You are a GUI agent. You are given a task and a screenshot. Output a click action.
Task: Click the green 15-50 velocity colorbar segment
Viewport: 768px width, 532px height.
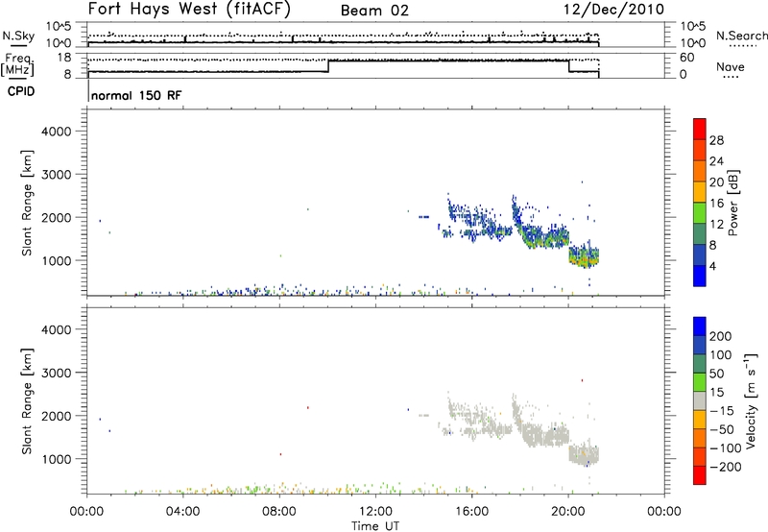[700, 382]
